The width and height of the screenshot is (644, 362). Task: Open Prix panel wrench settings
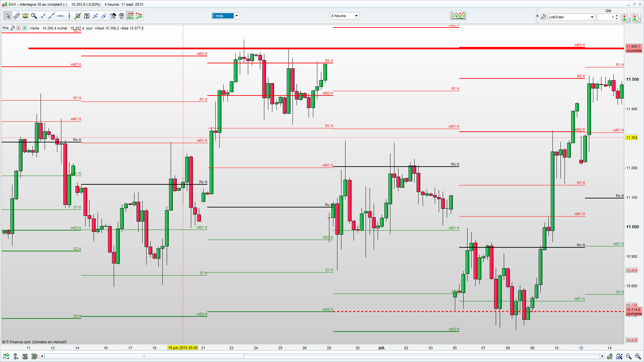13,28
